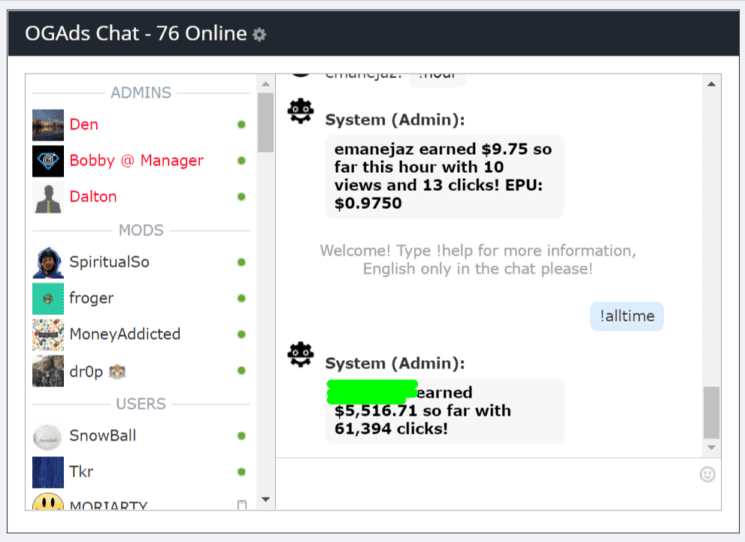Click dr0p's avatar picture
745x542 pixels.
coord(48,371)
